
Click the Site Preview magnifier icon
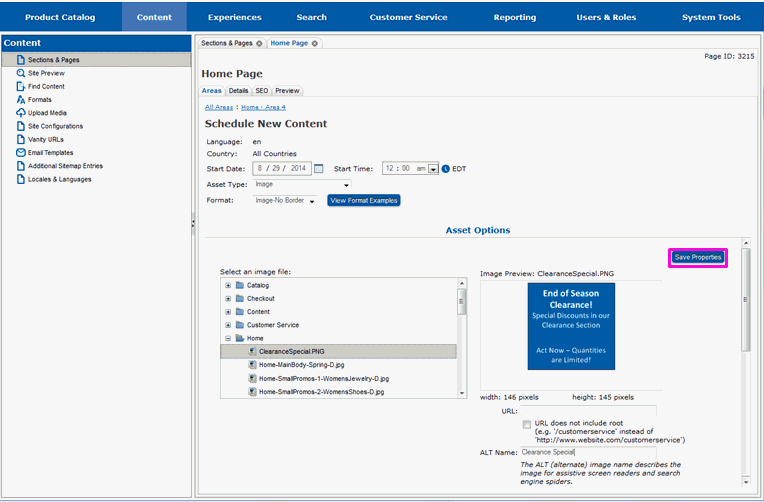click(x=20, y=73)
